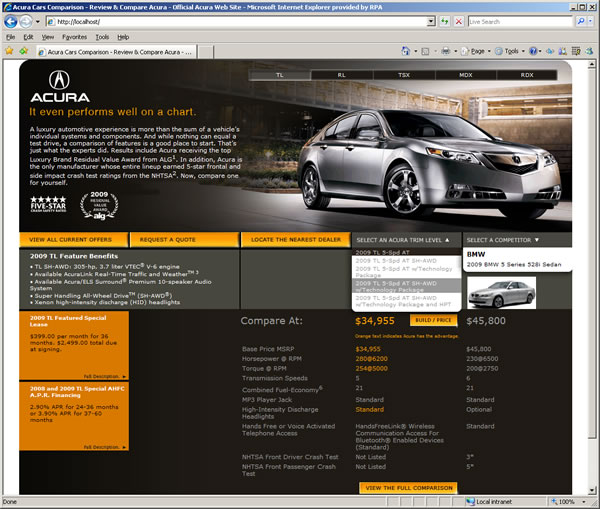Click the browser Back arrow button
The height and width of the screenshot is (509, 600).
click(12, 20)
